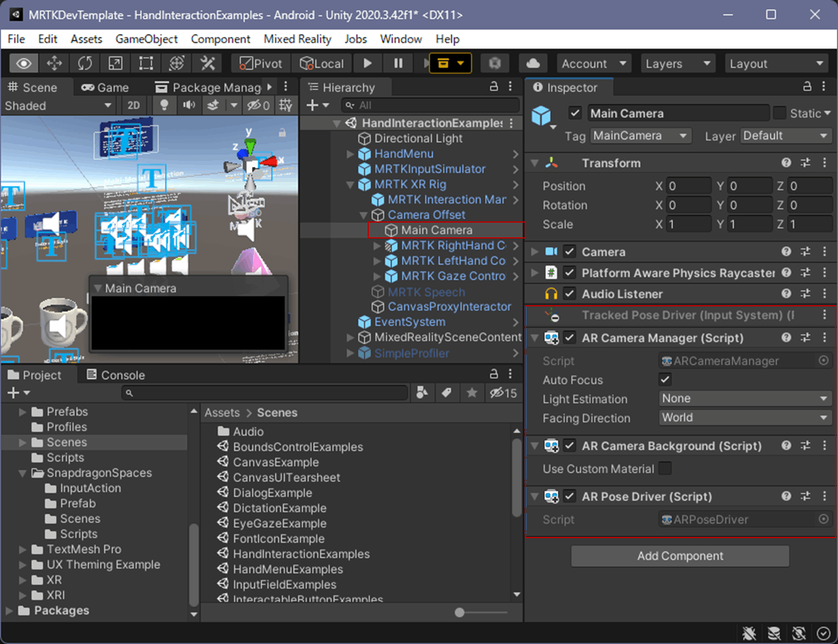Click the Pause button
This screenshot has height=644, width=838.
398,63
